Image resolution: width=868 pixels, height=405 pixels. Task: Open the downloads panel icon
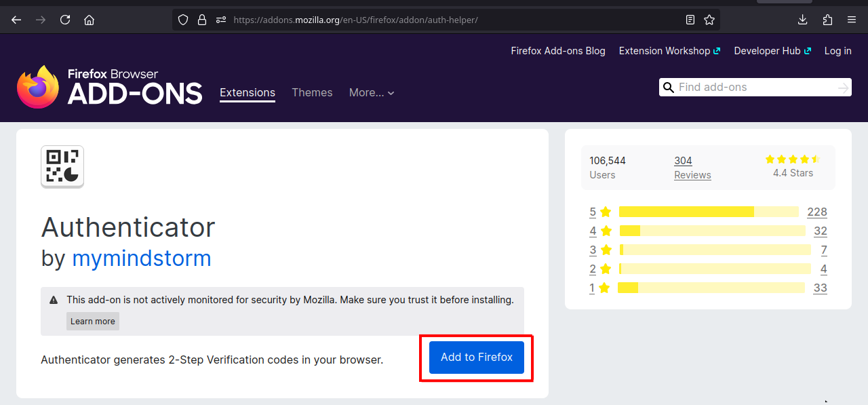click(803, 20)
